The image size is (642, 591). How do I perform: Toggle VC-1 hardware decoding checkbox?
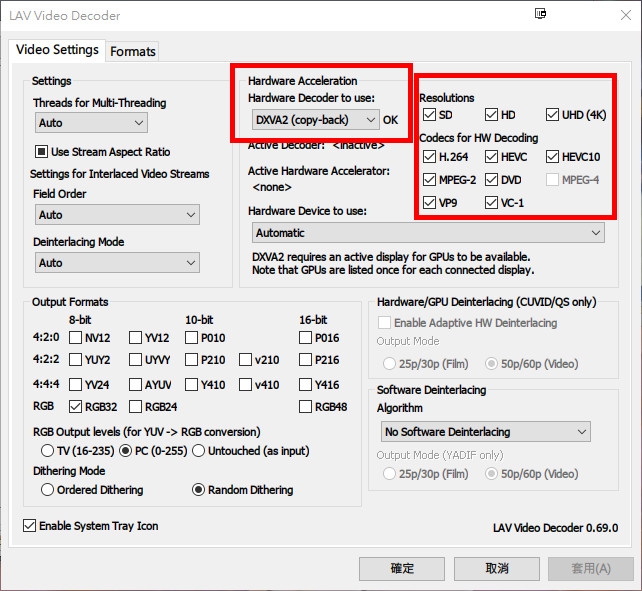491,202
